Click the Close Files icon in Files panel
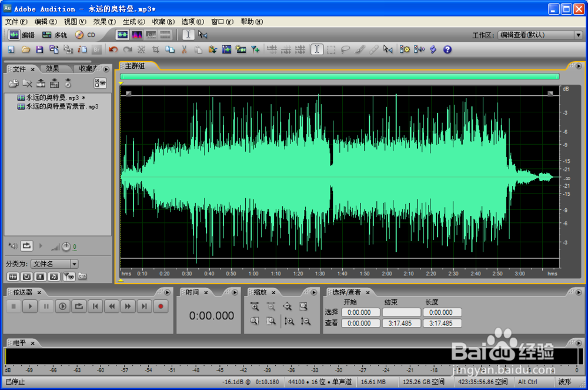Viewport: 588px width, 390px height. [x=28, y=84]
